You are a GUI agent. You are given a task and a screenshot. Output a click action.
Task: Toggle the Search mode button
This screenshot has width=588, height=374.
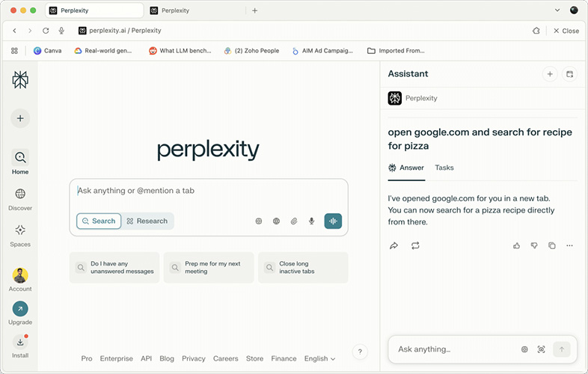(x=99, y=221)
